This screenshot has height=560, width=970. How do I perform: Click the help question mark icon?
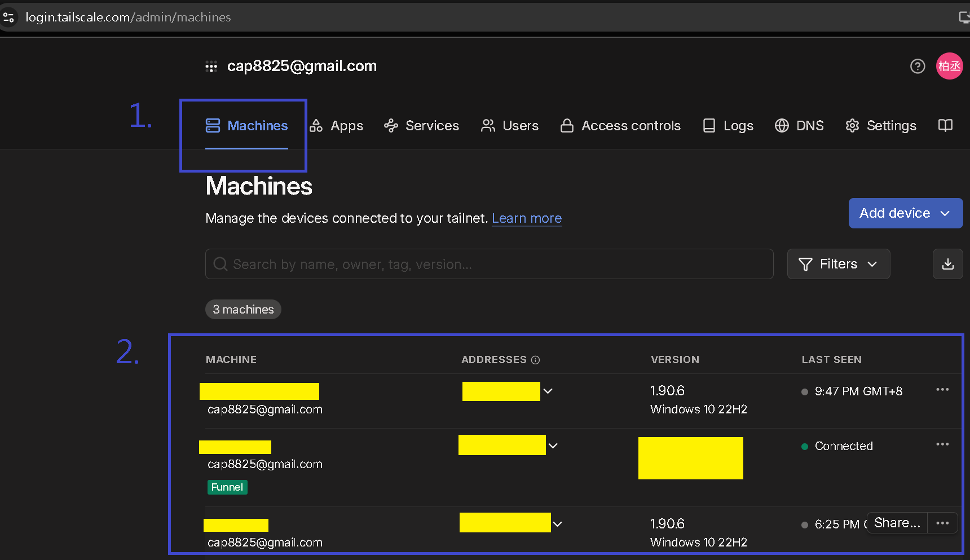pyautogui.click(x=918, y=67)
